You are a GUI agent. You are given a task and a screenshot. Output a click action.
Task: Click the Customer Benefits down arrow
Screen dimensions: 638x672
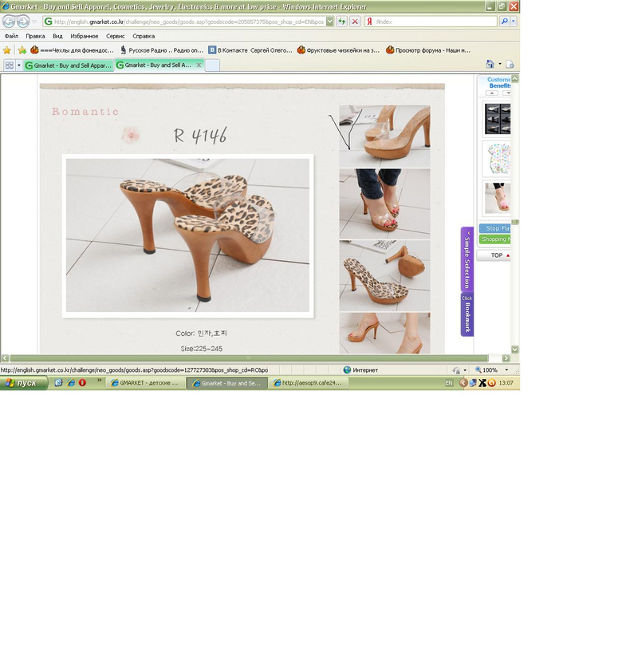506,93
